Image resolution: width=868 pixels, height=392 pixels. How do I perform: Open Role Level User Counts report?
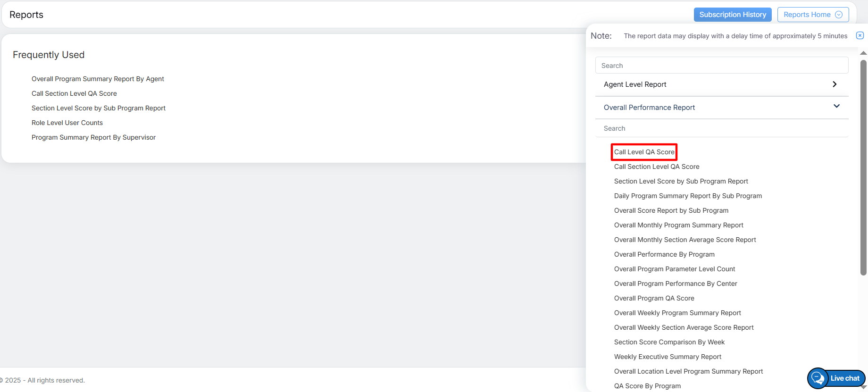67,123
